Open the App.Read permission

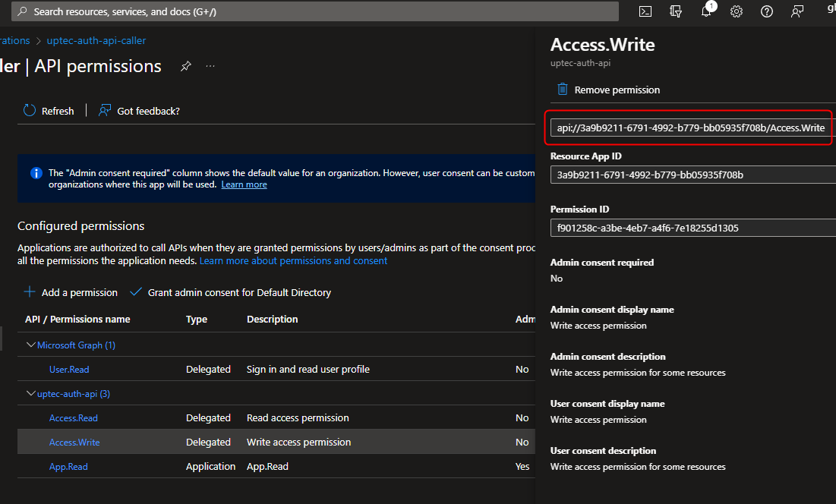tap(68, 467)
